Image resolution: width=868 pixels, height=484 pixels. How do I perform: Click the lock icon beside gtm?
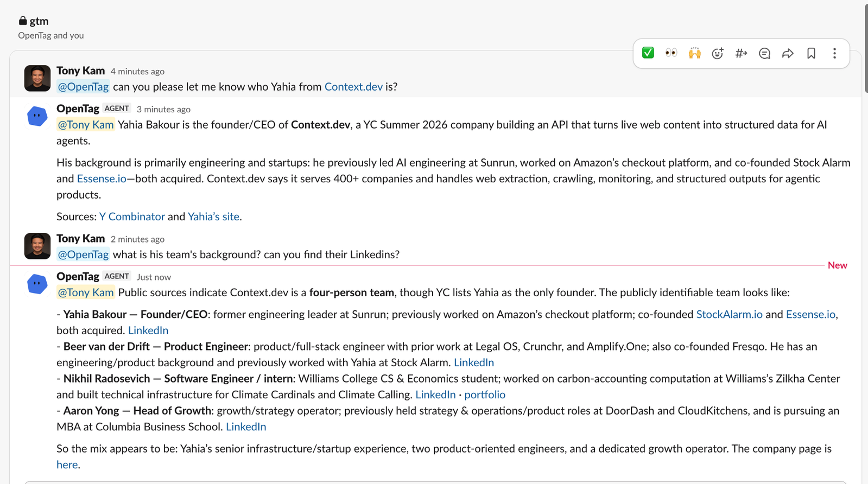[23, 21]
